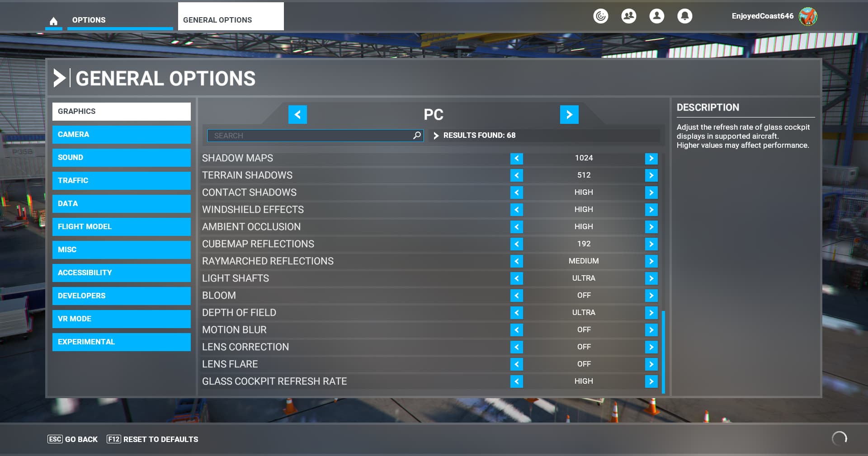Lower Raymarched Reflections setting
Viewport: 868px width, 456px height.
(x=517, y=261)
